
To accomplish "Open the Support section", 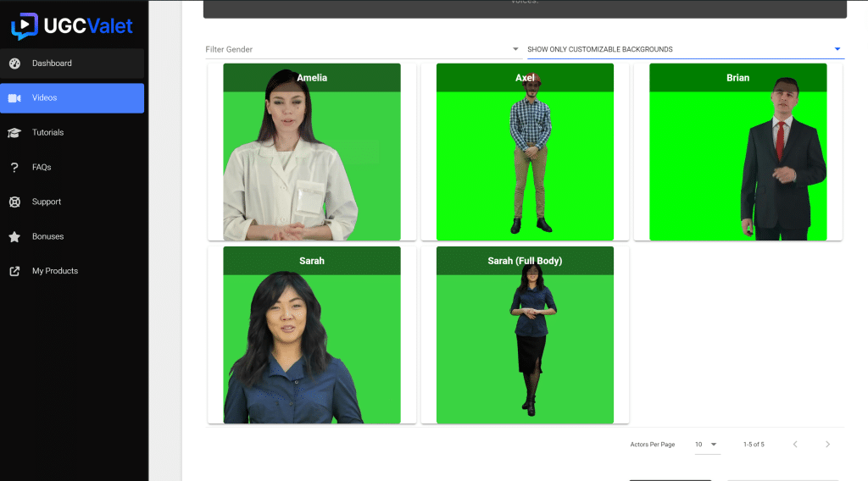I will tap(72, 202).
